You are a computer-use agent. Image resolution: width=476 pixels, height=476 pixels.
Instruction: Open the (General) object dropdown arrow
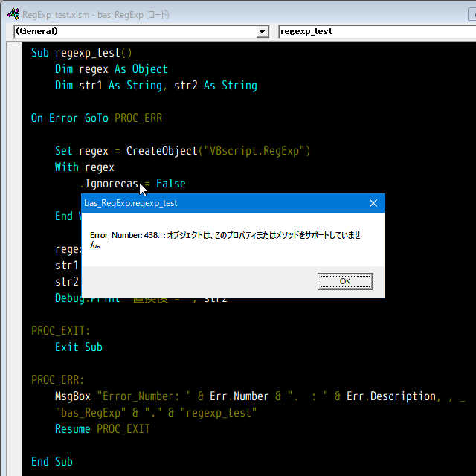(x=262, y=31)
